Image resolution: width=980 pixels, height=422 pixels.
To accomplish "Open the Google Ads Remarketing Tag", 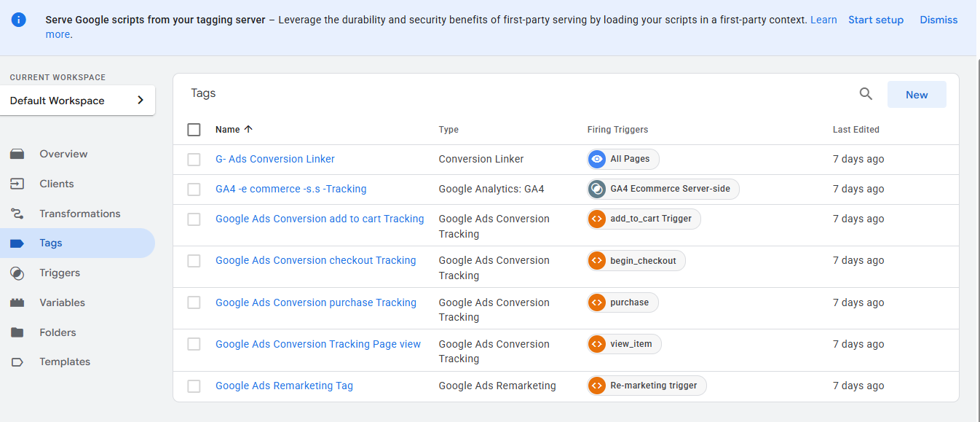I will click(x=284, y=386).
